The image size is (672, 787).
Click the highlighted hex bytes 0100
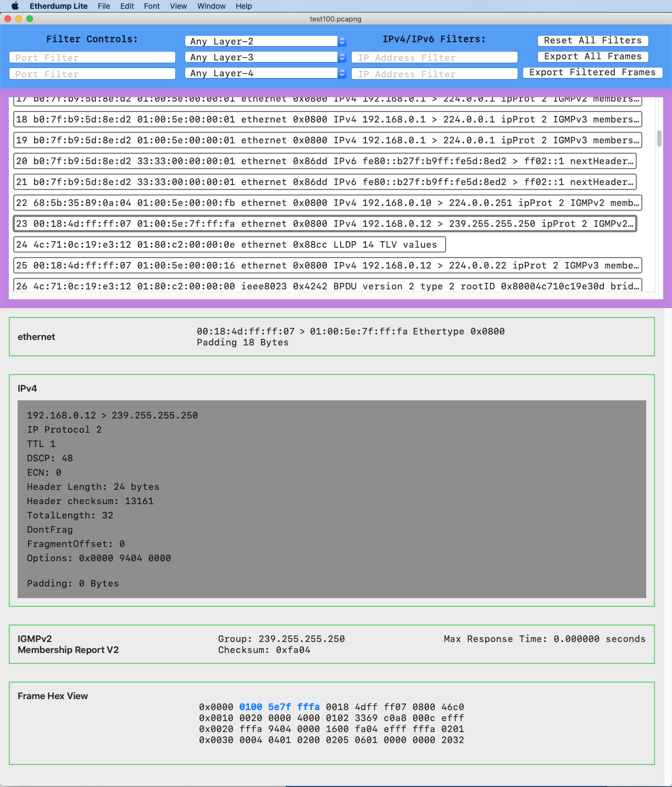coord(251,707)
